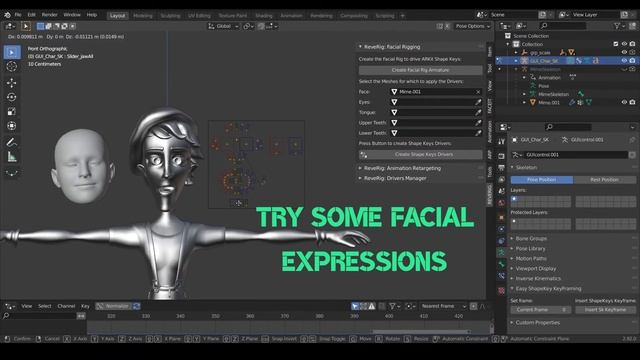Expand the Motion Paths panel

click(x=512, y=258)
